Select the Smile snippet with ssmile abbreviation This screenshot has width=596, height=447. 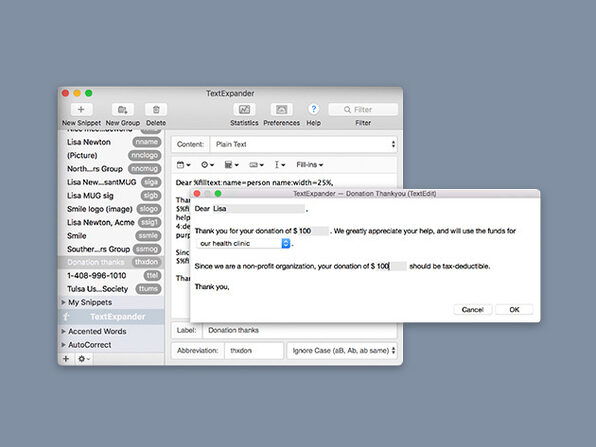click(x=111, y=236)
